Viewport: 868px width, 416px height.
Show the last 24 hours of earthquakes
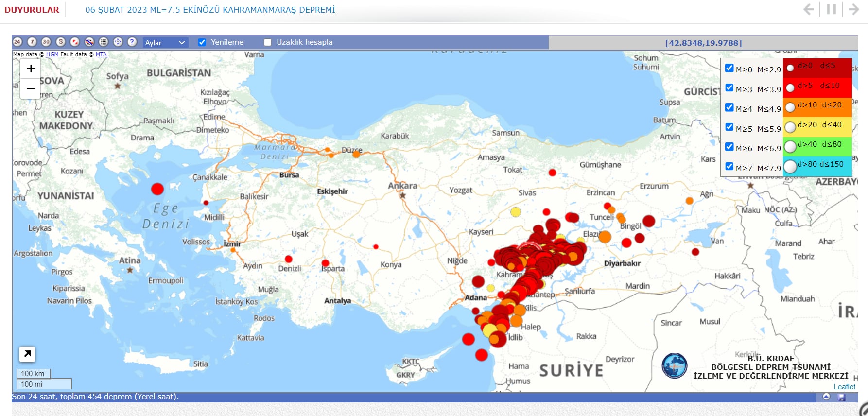point(17,42)
